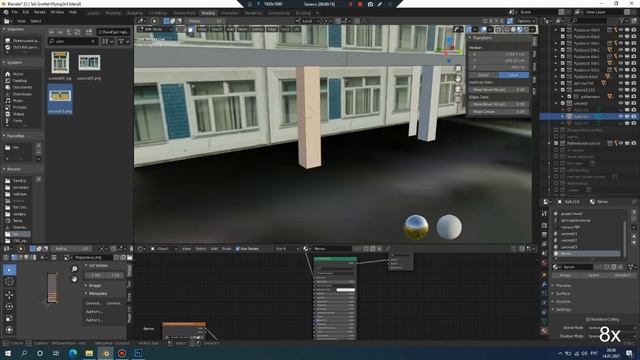Switch viewport to rendered shading mode
The height and width of the screenshot is (360, 640).
526,29
